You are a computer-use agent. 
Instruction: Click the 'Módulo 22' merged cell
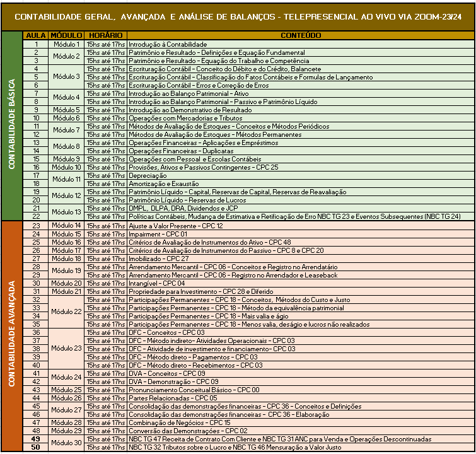tap(66, 312)
